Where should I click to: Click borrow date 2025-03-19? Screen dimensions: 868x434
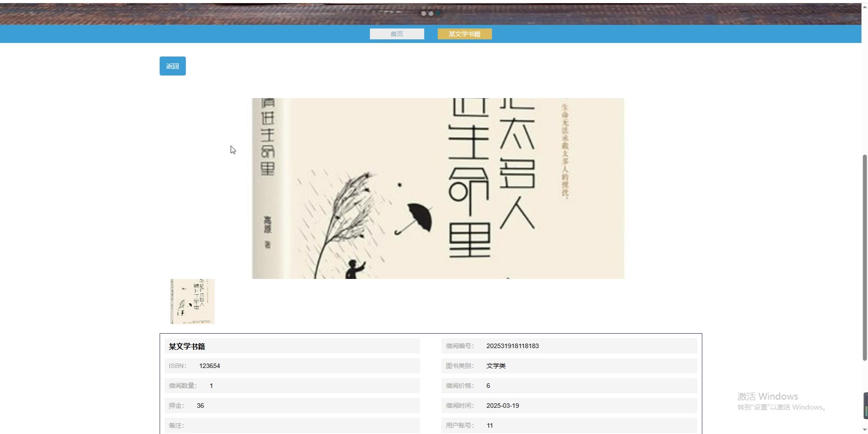(x=503, y=406)
